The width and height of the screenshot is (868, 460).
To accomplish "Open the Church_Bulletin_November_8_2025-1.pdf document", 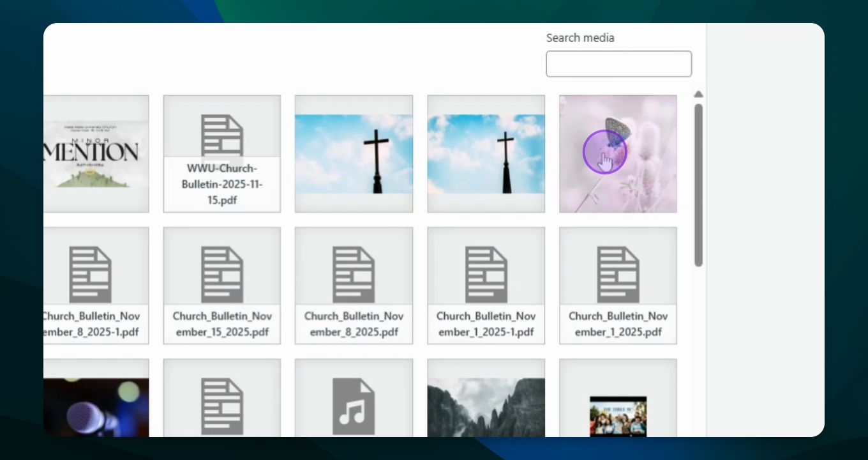I will (96, 286).
